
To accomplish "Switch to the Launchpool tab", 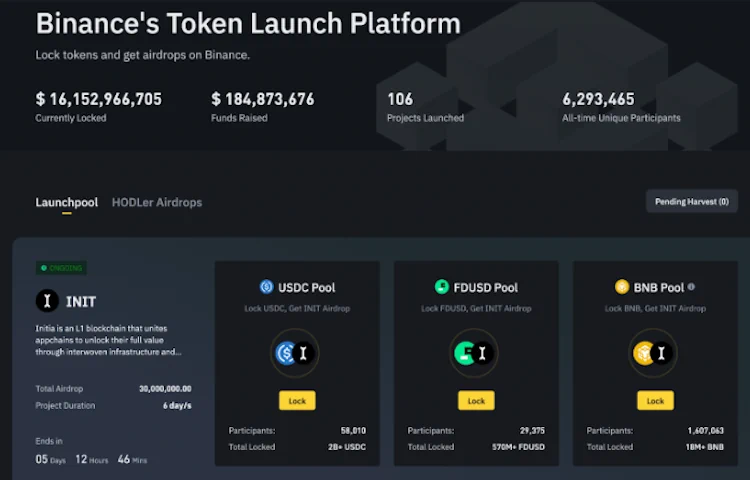I will 66,202.
